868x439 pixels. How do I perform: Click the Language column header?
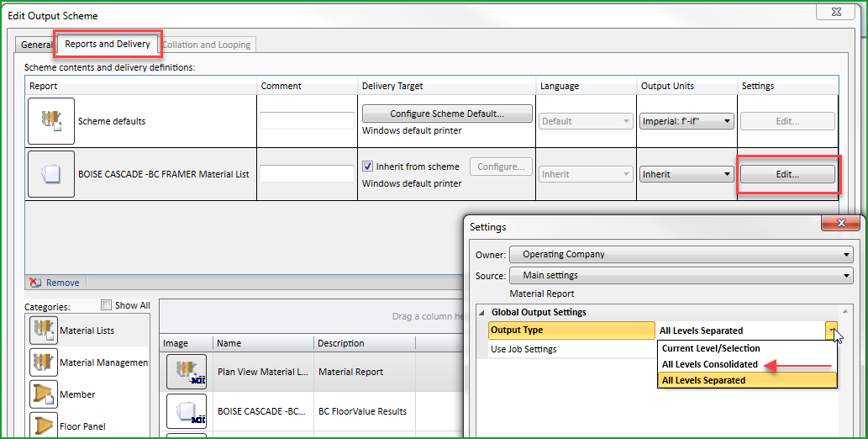586,86
